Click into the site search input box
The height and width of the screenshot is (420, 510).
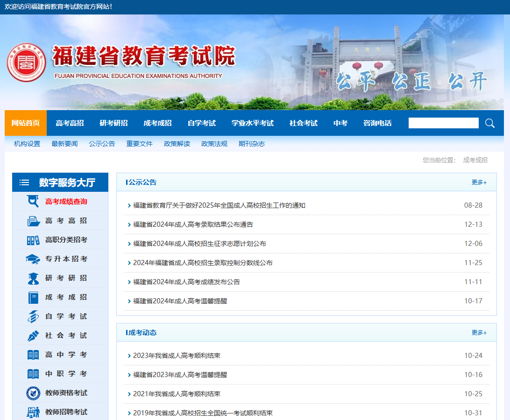(443, 123)
